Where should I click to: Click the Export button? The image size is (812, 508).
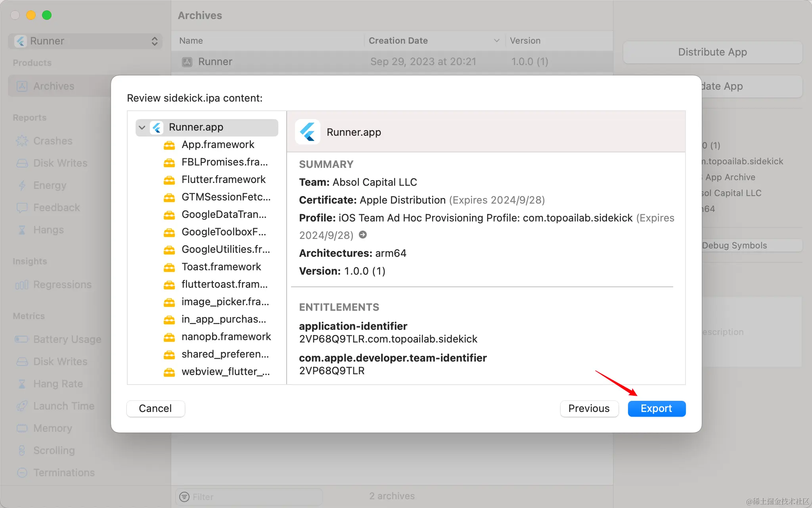click(x=657, y=408)
